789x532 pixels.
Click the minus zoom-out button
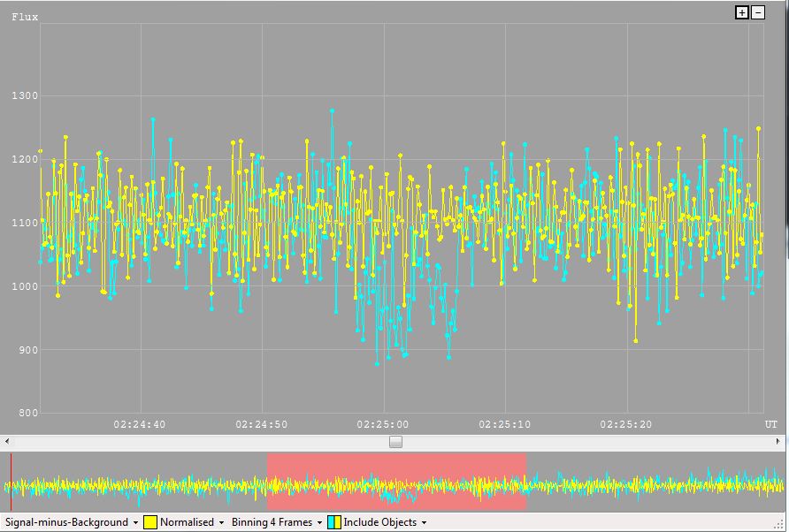757,12
